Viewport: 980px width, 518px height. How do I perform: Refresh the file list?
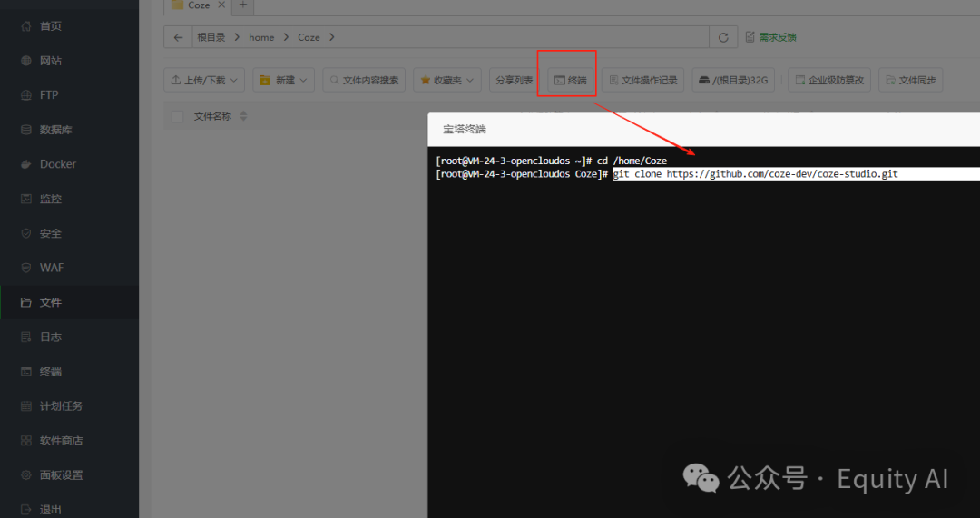[x=723, y=37]
